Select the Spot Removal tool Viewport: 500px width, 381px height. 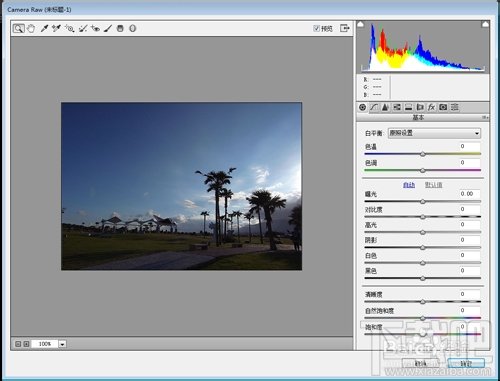83,28
